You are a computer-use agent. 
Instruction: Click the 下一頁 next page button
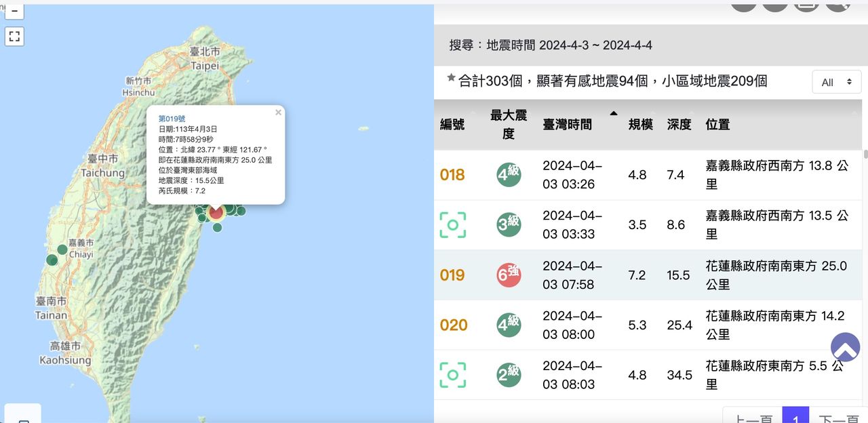pos(839,416)
